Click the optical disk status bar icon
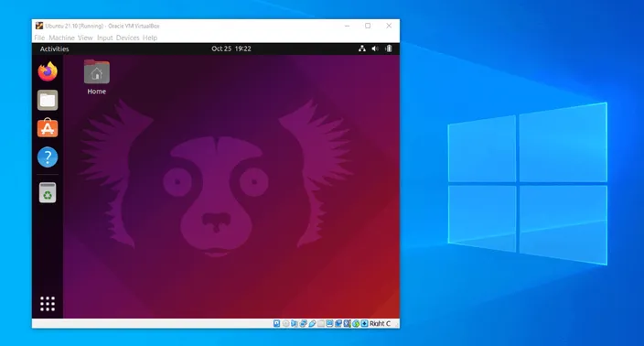 coord(285,323)
